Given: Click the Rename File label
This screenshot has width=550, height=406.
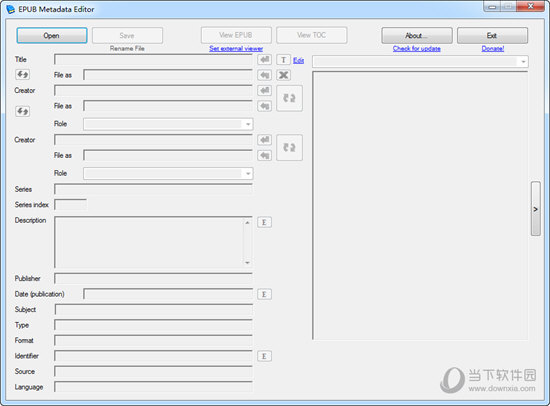Looking at the screenshot, I should (x=127, y=48).
